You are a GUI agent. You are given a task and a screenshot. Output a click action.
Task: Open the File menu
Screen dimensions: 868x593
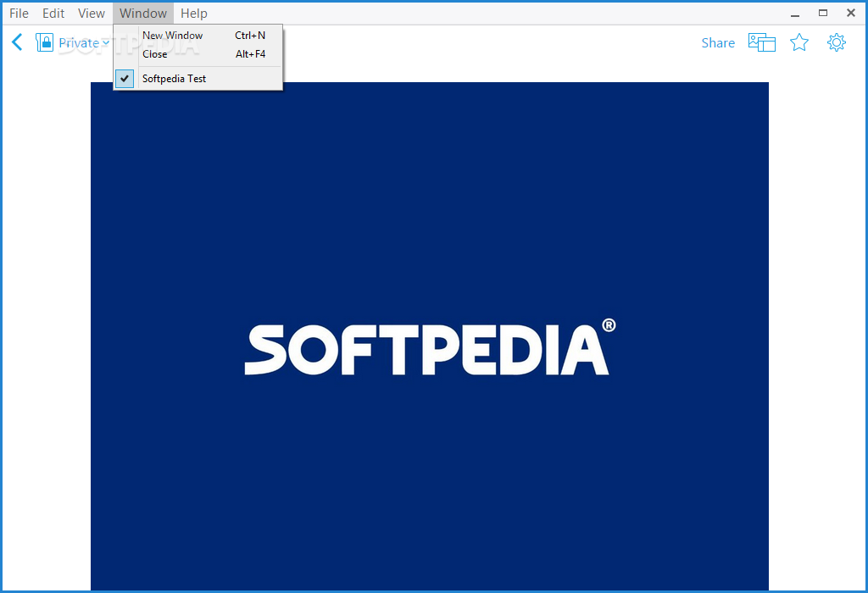[19, 13]
